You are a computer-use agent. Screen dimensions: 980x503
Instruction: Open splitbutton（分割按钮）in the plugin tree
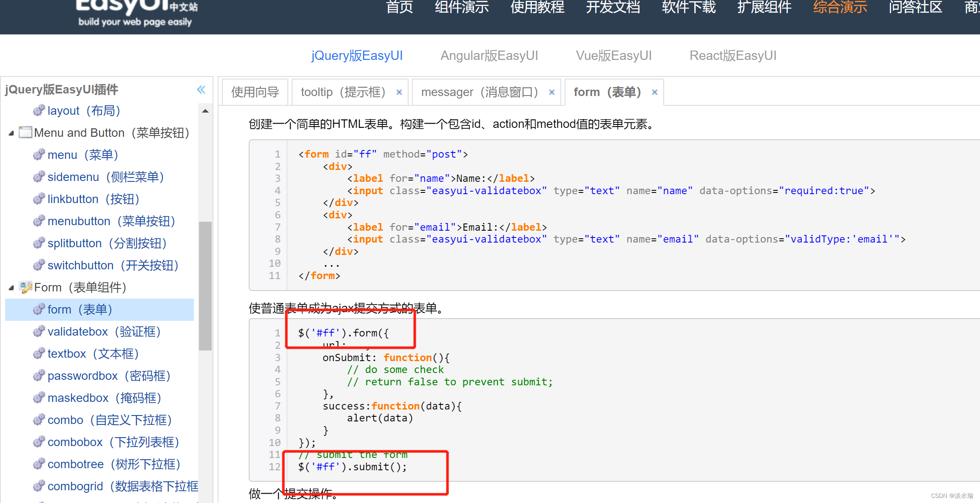tap(107, 243)
